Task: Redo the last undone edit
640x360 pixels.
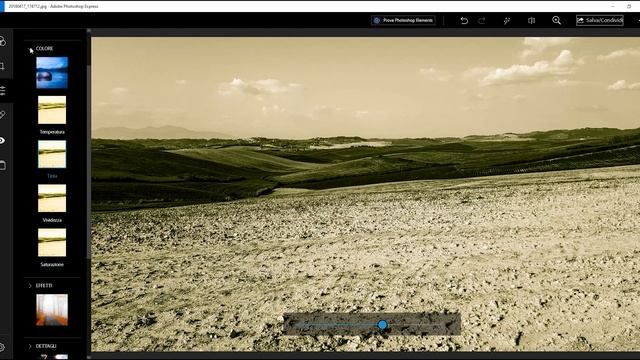Action: click(482, 20)
